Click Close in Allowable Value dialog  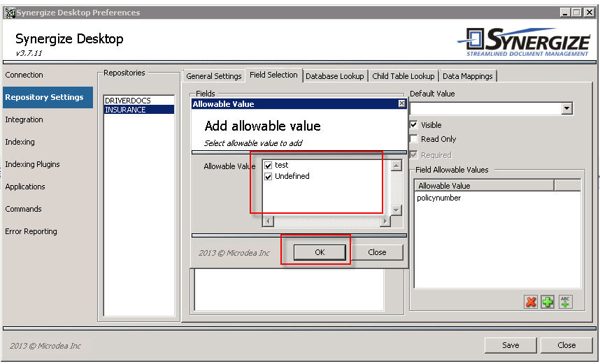(377, 252)
